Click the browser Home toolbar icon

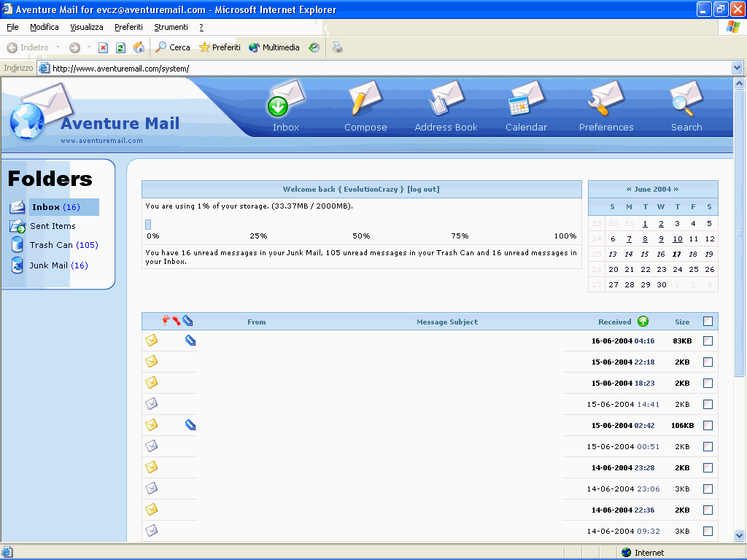[x=139, y=47]
